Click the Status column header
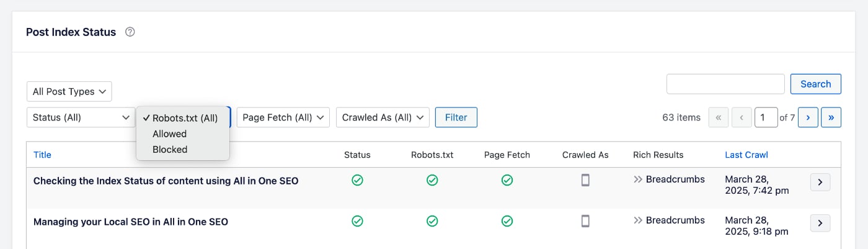Screen dimensions: 868x249 pyautogui.click(x=357, y=155)
